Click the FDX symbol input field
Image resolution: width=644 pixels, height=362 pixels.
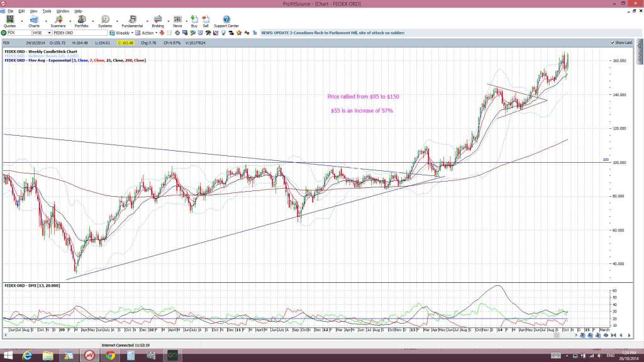coord(19,33)
